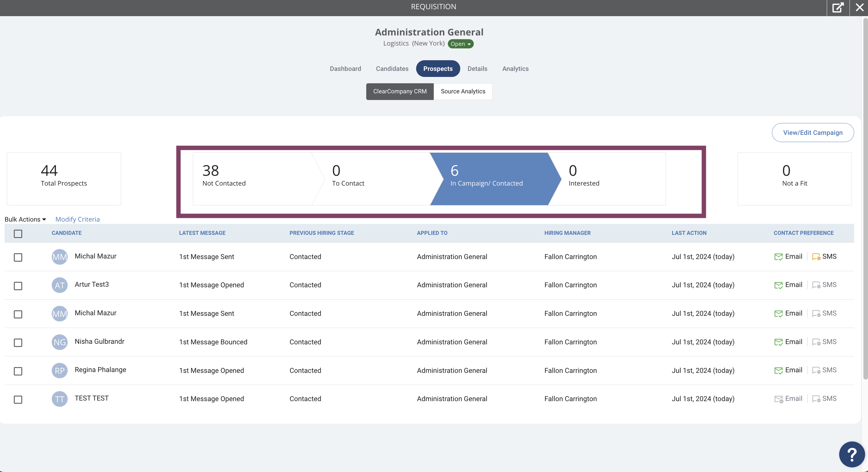The height and width of the screenshot is (472, 868).
Task: Click disabled Email icon in TEST TEST row
Action: [x=778, y=399]
